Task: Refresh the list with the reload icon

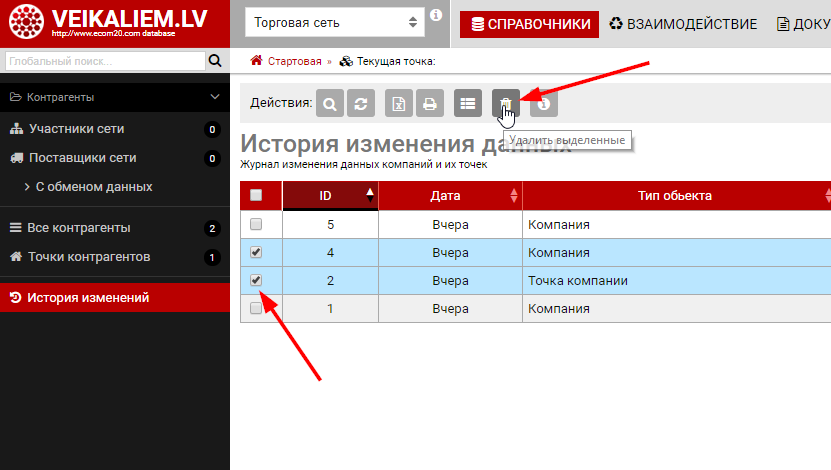Action: pyautogui.click(x=360, y=103)
